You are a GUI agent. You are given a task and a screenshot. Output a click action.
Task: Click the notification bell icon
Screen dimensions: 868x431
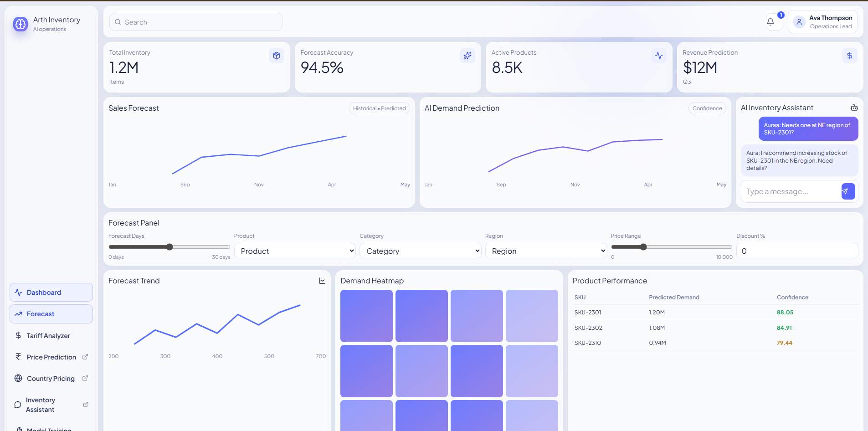pyautogui.click(x=770, y=22)
